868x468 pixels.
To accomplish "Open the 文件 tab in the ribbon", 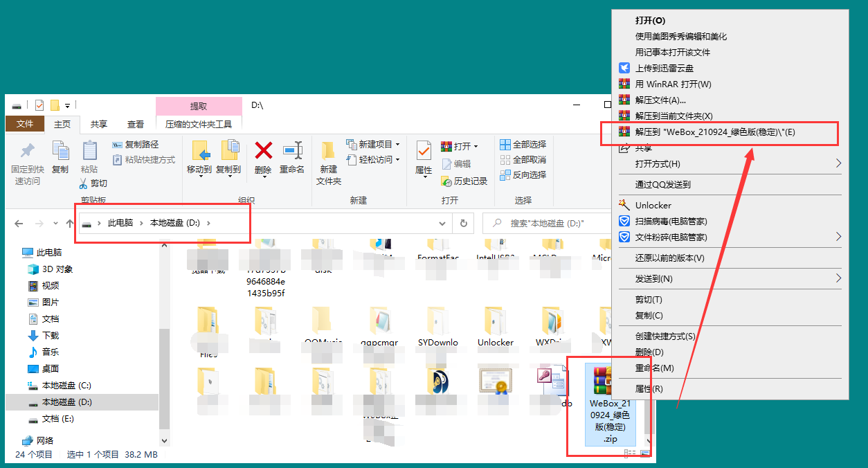I will pyautogui.click(x=25, y=124).
